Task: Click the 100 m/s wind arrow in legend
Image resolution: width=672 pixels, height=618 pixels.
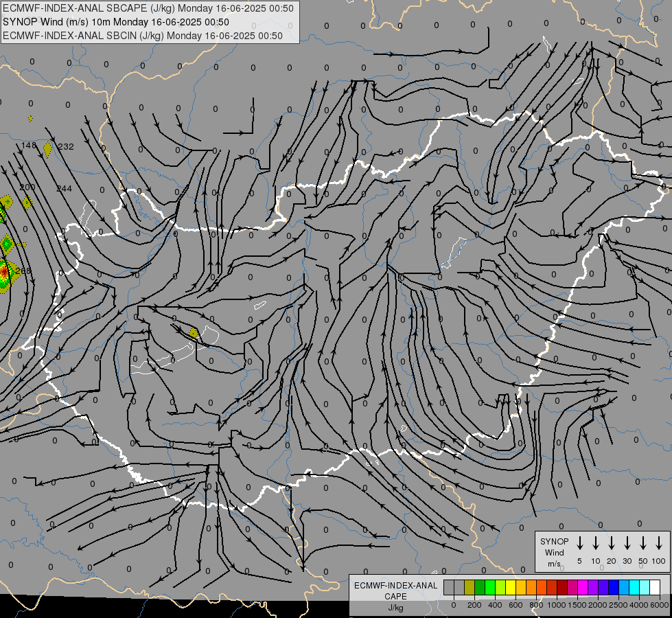Action: (659, 543)
